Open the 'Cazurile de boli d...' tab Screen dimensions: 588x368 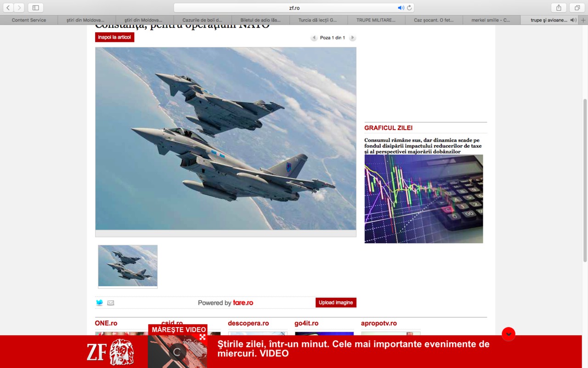coord(202,20)
